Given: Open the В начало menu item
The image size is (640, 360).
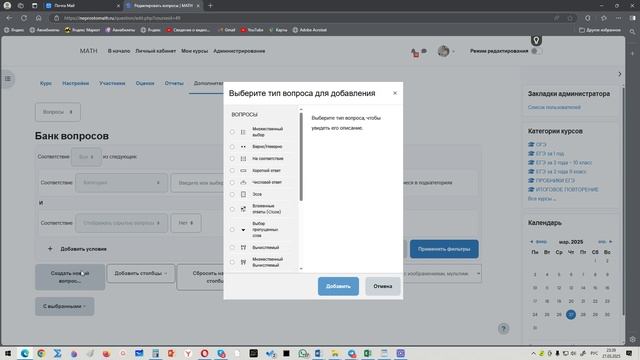Looking at the screenshot, I should [x=119, y=51].
